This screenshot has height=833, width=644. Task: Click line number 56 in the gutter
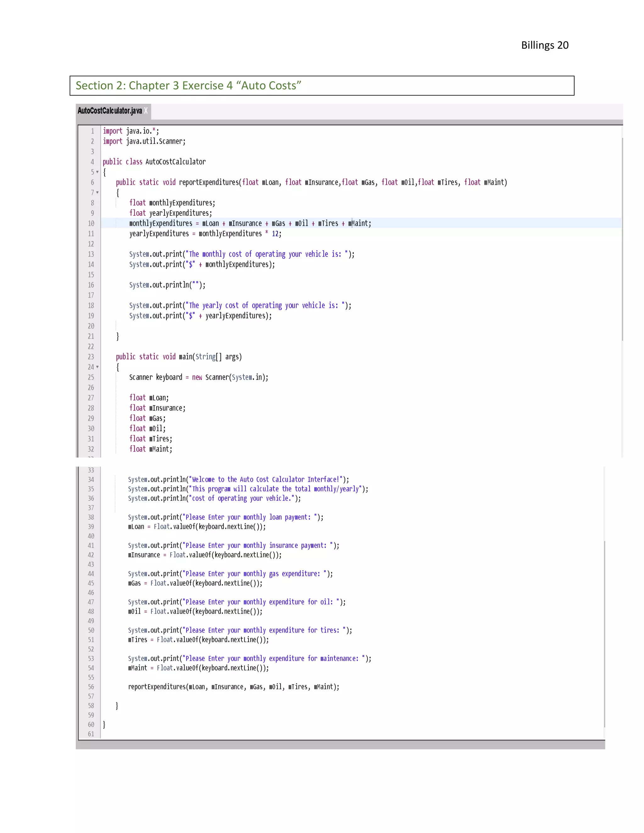(x=91, y=687)
